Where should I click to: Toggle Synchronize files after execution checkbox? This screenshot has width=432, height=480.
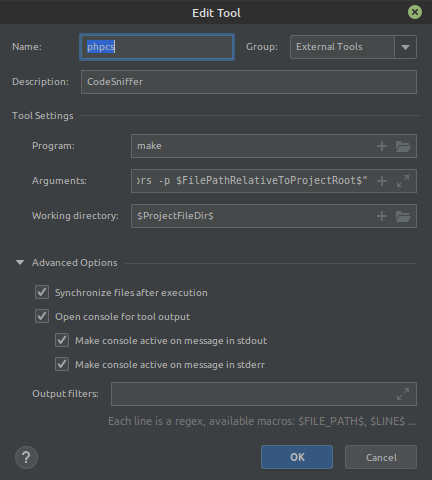coord(42,292)
